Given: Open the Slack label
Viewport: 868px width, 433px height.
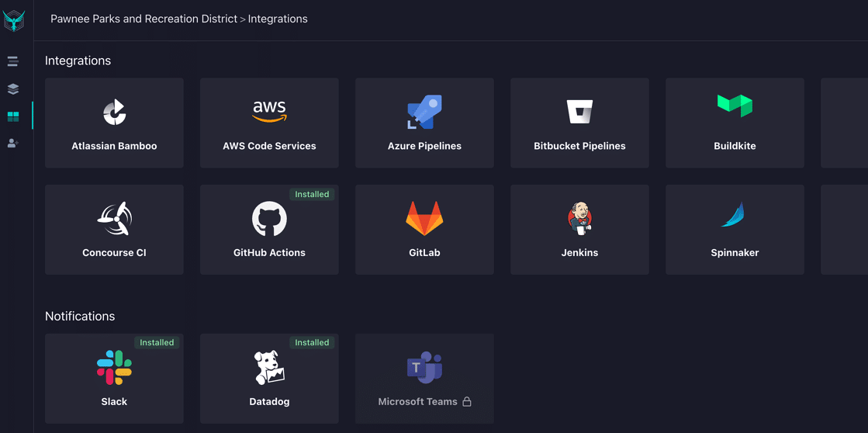Looking at the screenshot, I should point(114,401).
